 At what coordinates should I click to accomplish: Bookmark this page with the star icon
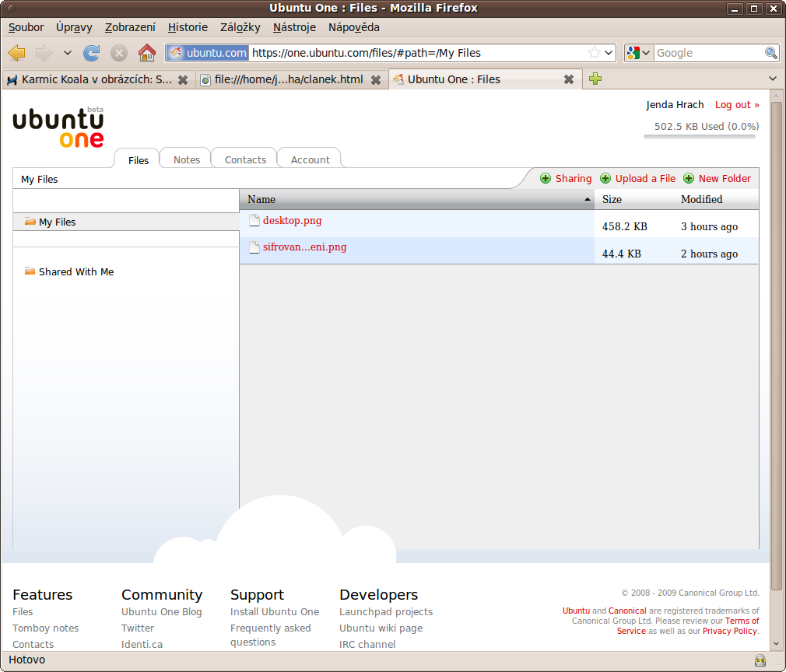pyautogui.click(x=594, y=53)
